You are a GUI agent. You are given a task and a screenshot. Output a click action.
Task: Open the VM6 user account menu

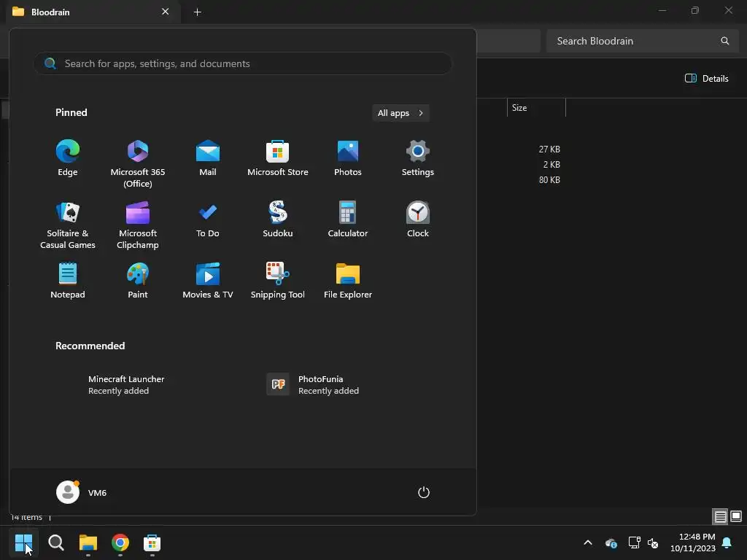click(x=82, y=492)
